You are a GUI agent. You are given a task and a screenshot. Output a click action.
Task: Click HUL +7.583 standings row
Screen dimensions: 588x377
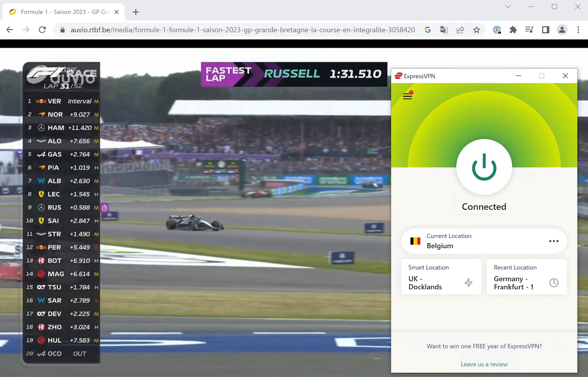tap(62, 340)
